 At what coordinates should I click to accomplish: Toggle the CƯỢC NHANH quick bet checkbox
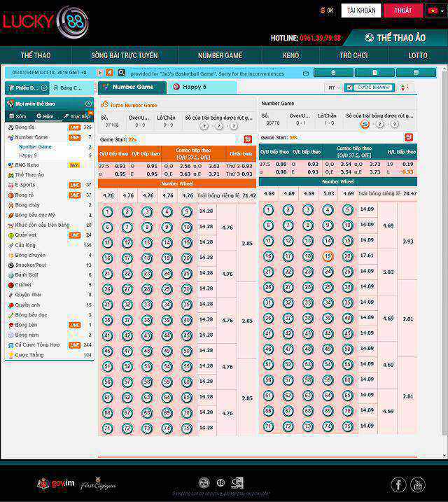(x=350, y=88)
